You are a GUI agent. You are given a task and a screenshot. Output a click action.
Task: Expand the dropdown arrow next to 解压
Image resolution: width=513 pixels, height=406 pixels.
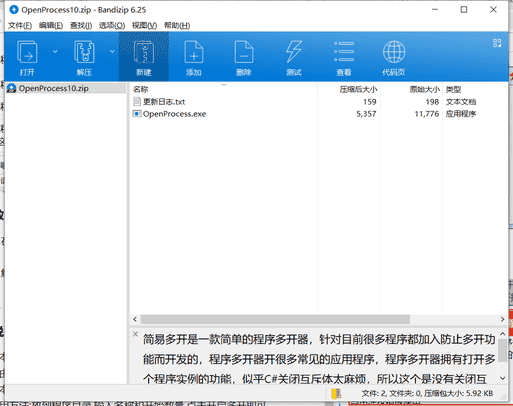pos(112,51)
